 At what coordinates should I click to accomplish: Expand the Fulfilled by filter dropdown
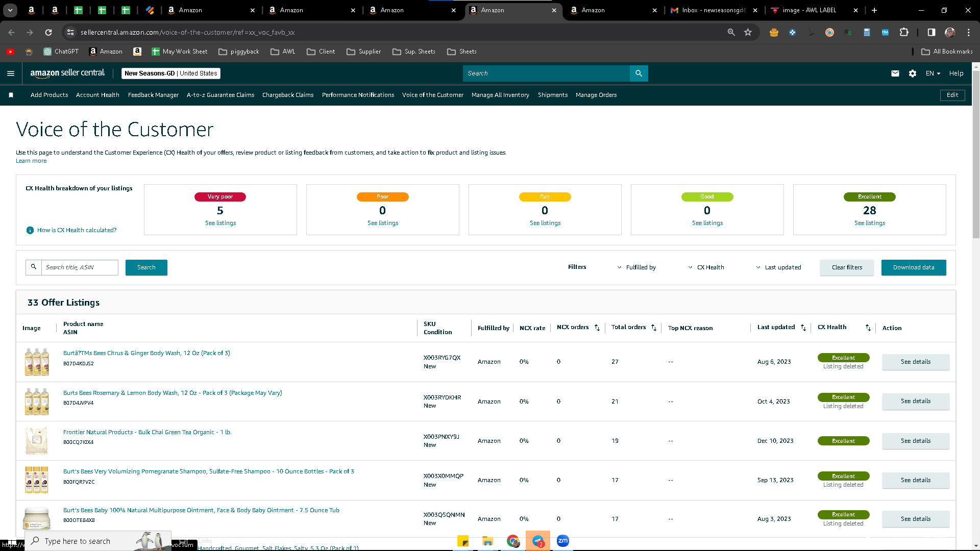click(x=636, y=267)
